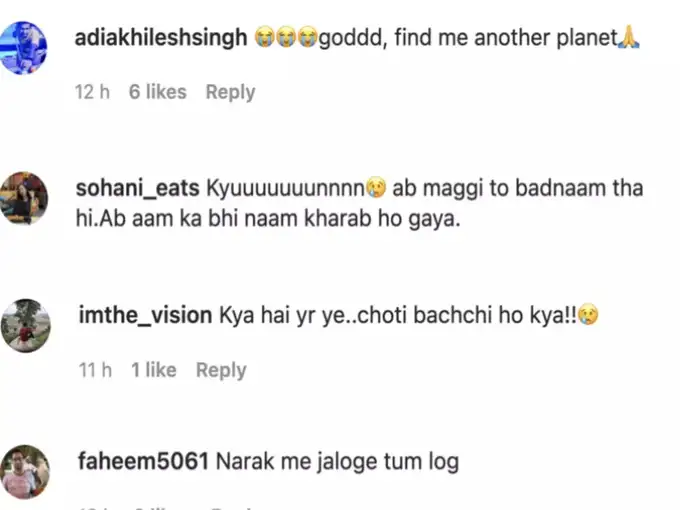Click the 11 h timestamp

coord(94,370)
